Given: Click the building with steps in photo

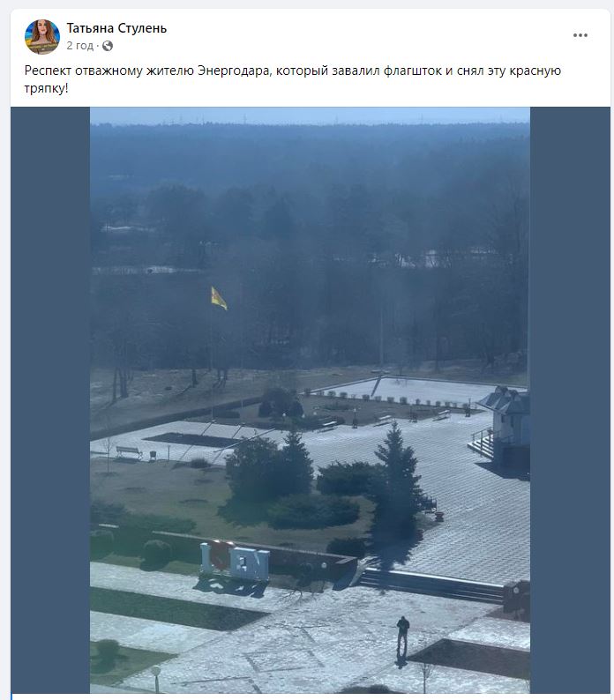Looking at the screenshot, I should click(x=503, y=428).
